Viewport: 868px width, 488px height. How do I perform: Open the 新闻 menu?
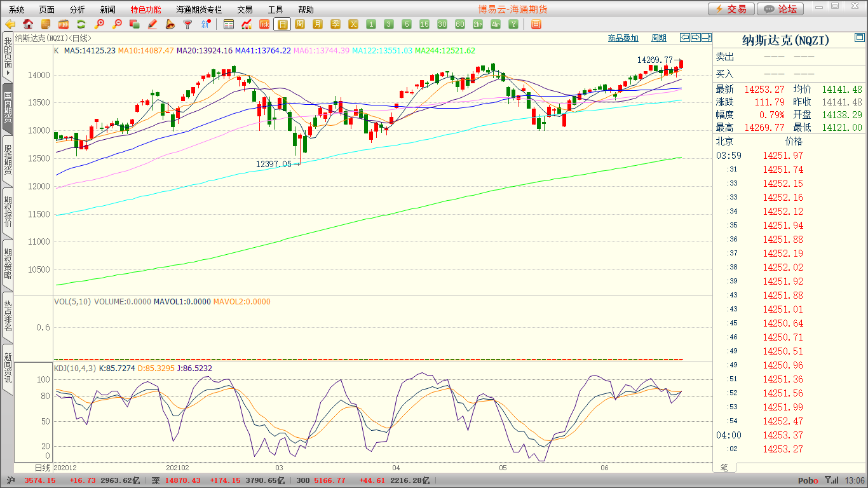(x=108, y=10)
